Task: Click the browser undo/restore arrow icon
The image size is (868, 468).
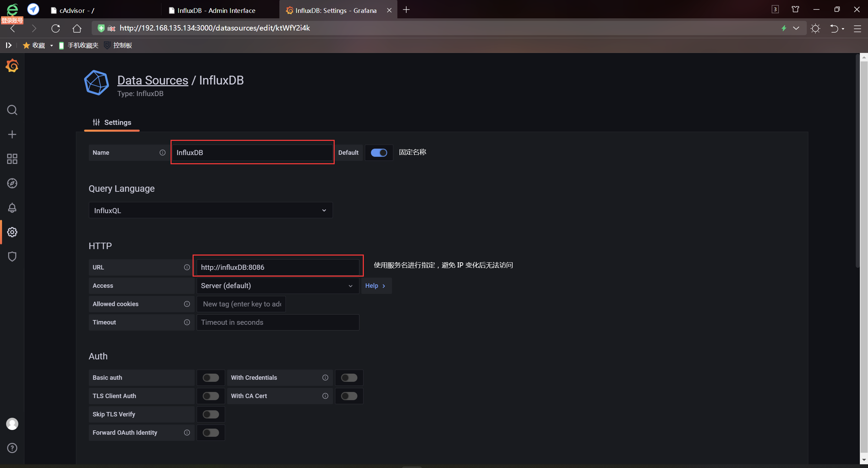Action: (x=834, y=29)
